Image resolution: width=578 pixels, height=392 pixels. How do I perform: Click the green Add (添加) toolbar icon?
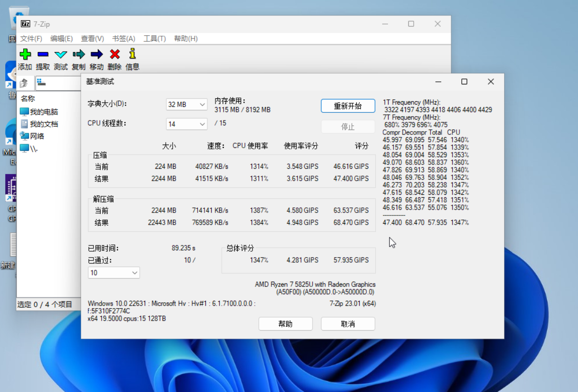25,54
